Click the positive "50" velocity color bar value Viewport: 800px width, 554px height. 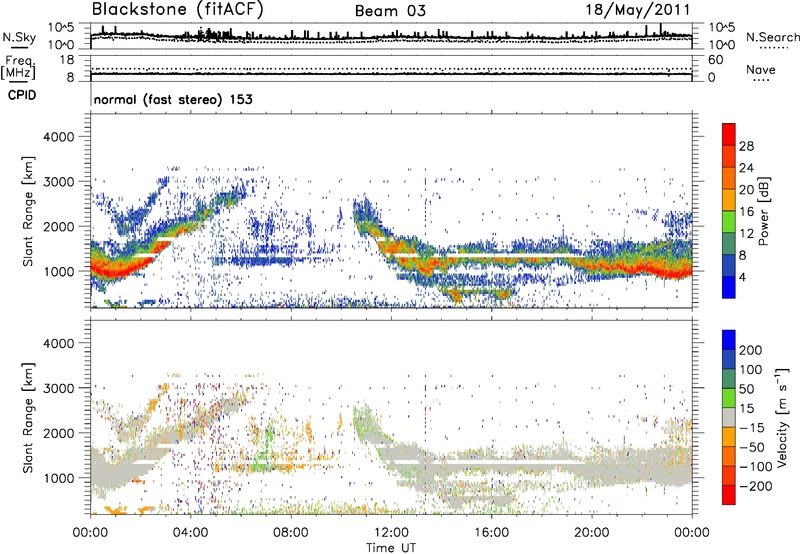(746, 389)
